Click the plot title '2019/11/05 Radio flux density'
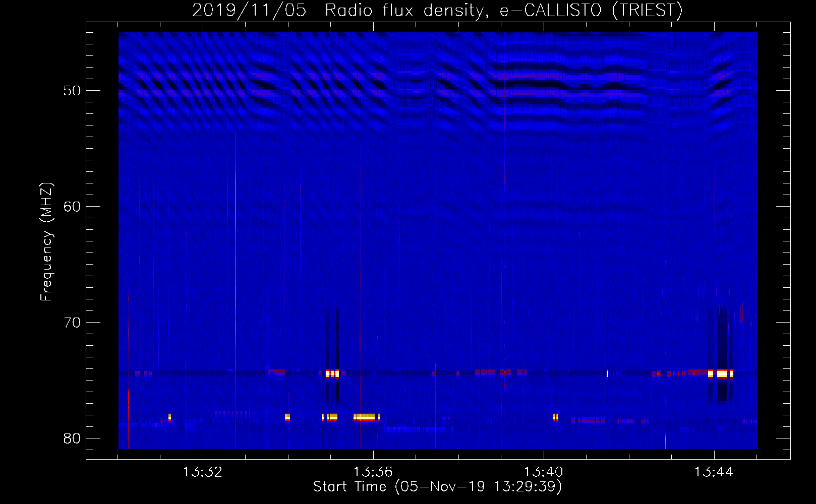This screenshot has height=504, width=816. pyautogui.click(x=438, y=10)
